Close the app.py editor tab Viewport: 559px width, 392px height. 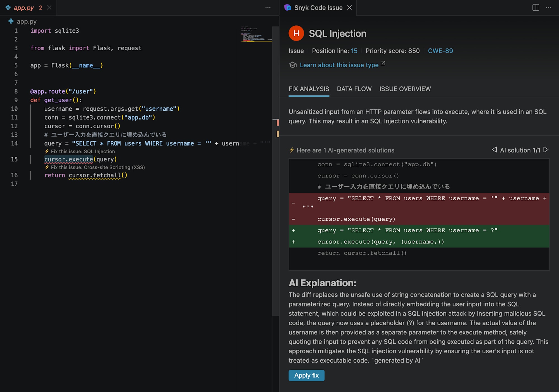(49, 8)
